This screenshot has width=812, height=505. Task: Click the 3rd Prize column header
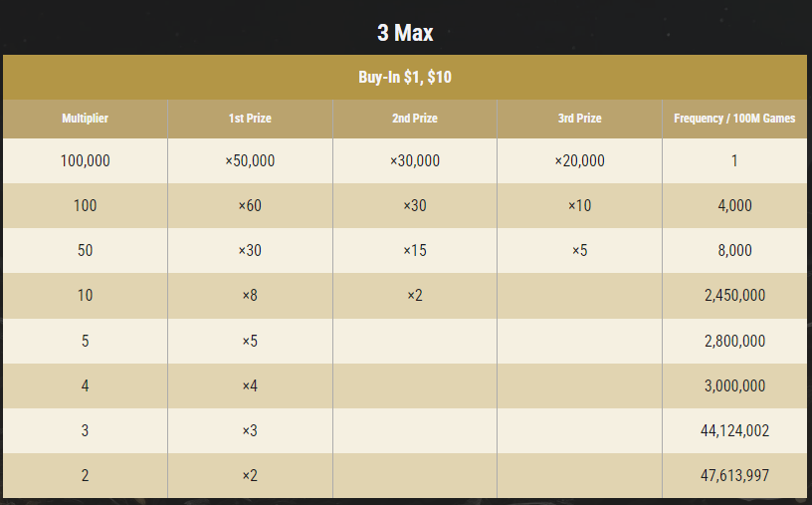(x=579, y=119)
